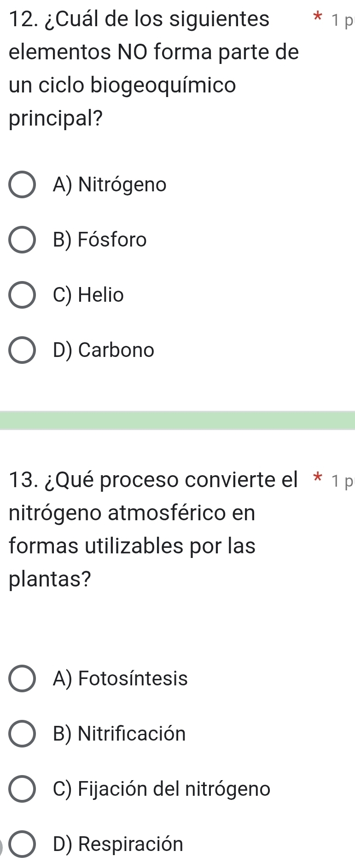The image size is (355, 868).
Task: Select the radio button for A) Fotosíntesis
Action: click(x=22, y=679)
